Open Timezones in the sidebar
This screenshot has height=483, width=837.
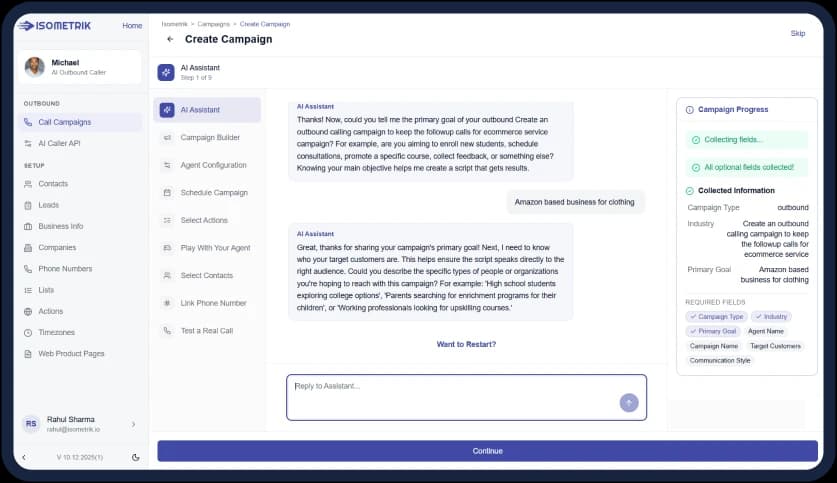click(x=80, y=332)
